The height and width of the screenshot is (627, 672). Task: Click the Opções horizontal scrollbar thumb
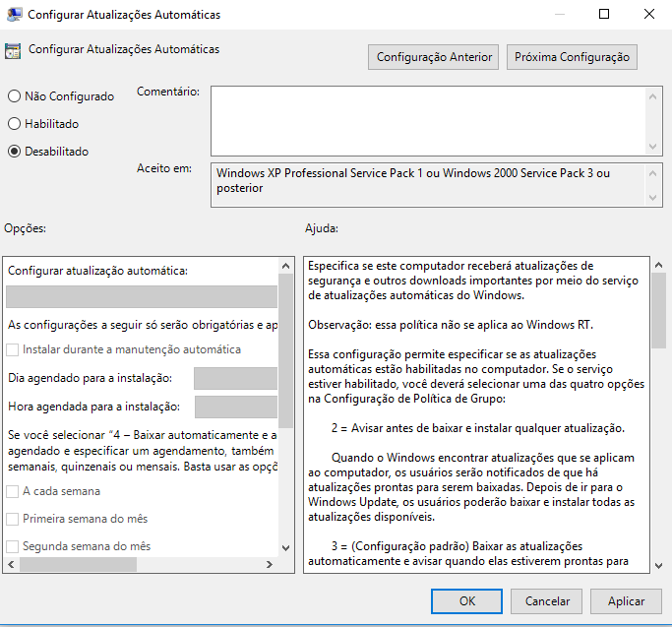coord(78,564)
